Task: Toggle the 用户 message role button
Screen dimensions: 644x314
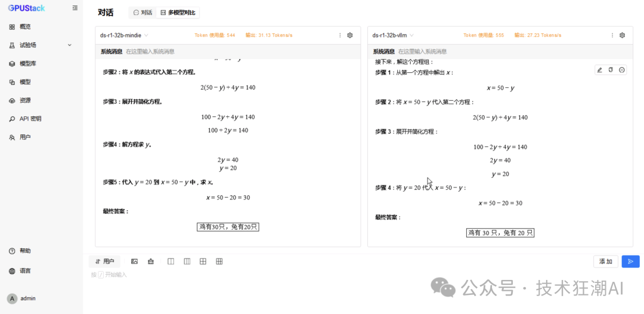Action: [105, 261]
